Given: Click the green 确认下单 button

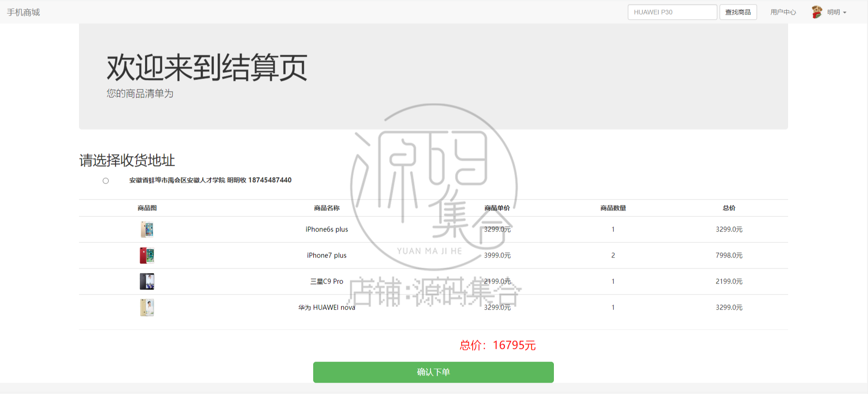Looking at the screenshot, I should point(433,372).
